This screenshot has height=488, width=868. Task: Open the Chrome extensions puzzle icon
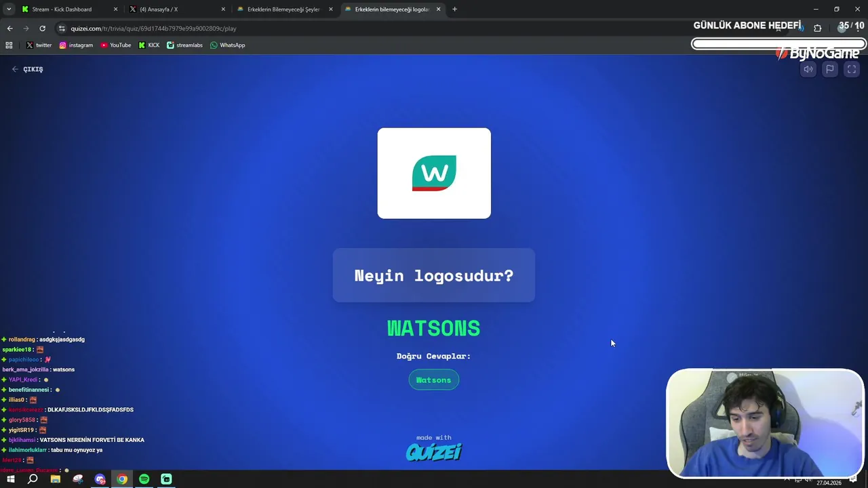tap(817, 28)
